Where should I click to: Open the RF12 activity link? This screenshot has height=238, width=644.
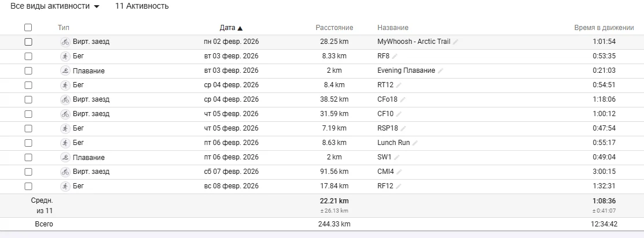point(385,186)
